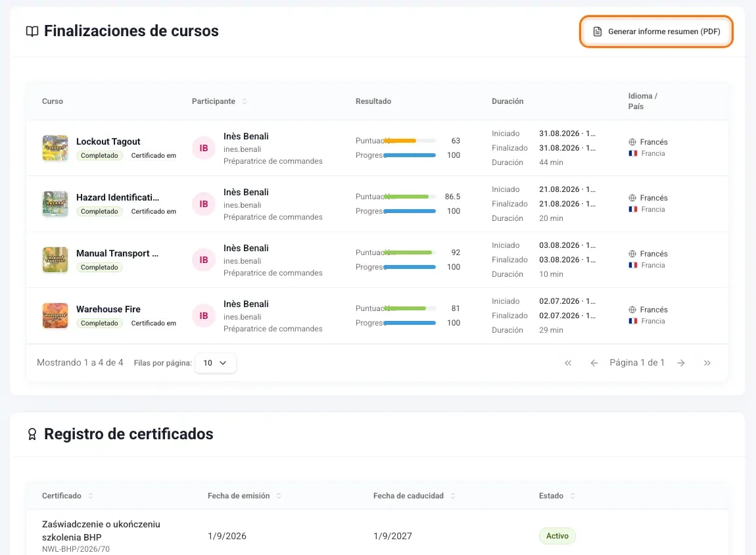Viewport: 756px width, 555px height.
Task: Click the Página 1 de 1 indicator
Action: [637, 362]
